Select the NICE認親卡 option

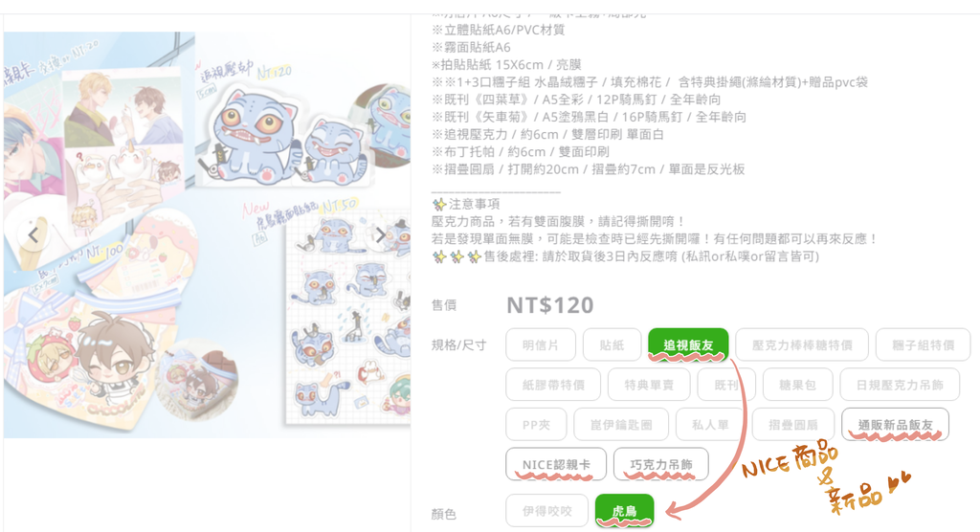coord(556,464)
